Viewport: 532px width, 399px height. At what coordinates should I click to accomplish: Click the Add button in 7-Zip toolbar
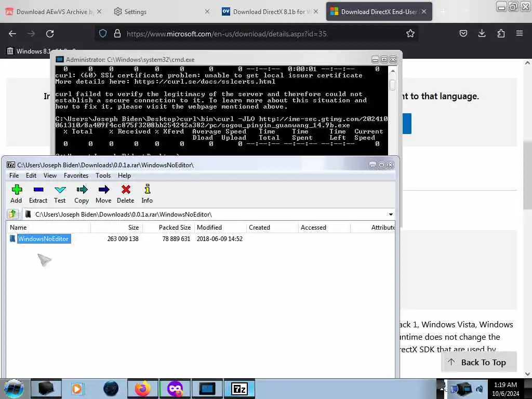[x=16, y=194]
